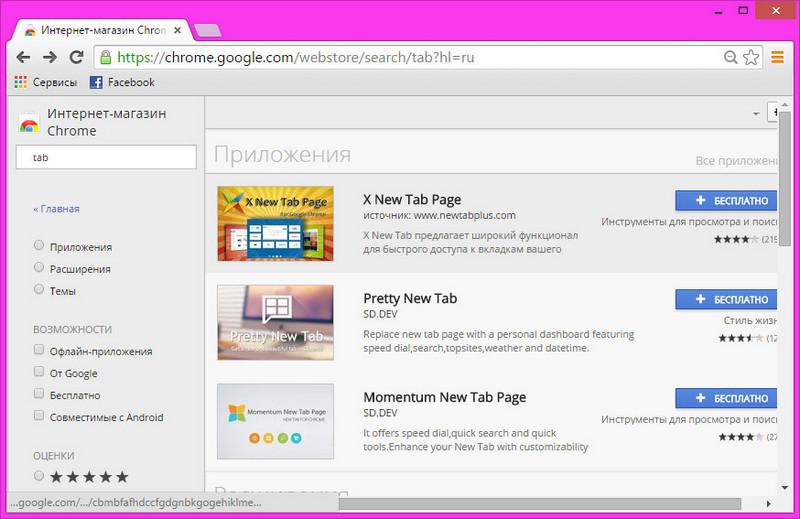Click the star rating of X New Tab Page

click(736, 239)
